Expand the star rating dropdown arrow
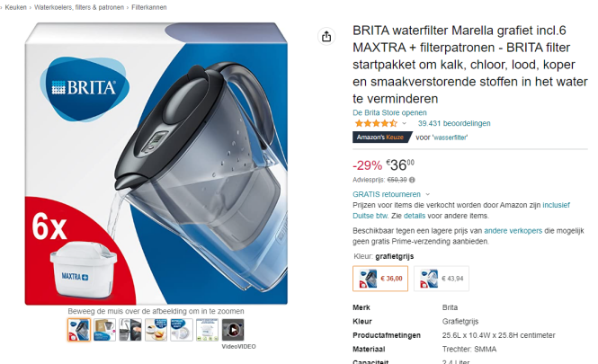This screenshot has height=364, width=598. (405, 123)
